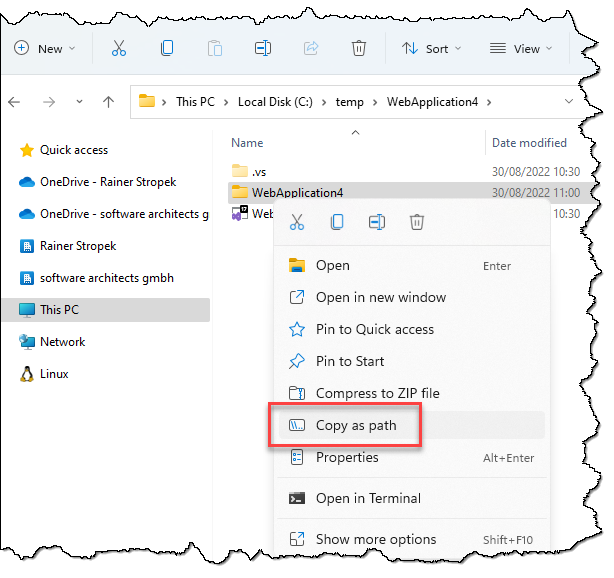Click the Rename icon in the context menu

(377, 222)
